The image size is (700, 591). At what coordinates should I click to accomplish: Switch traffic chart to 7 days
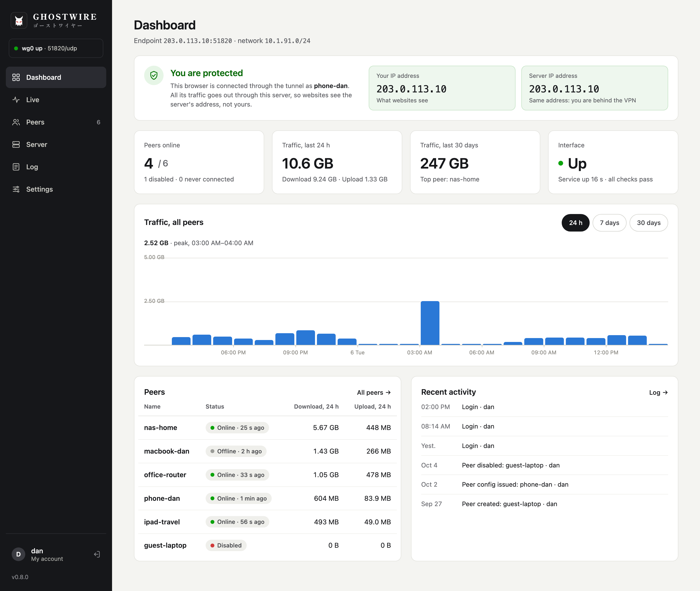point(609,223)
